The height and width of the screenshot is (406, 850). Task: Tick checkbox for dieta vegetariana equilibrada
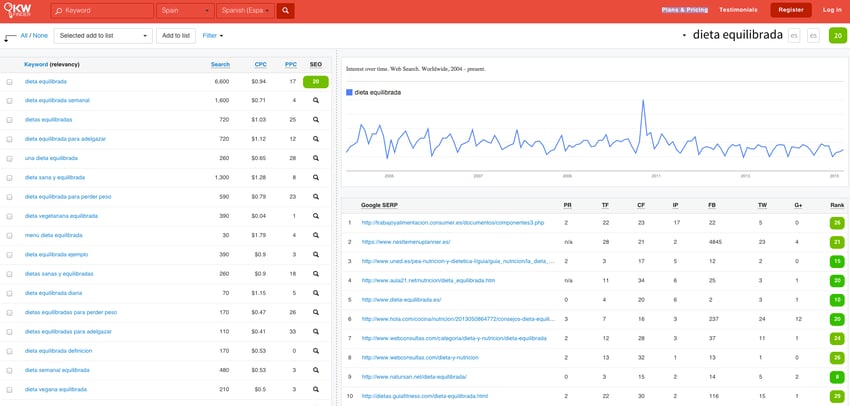click(9, 216)
